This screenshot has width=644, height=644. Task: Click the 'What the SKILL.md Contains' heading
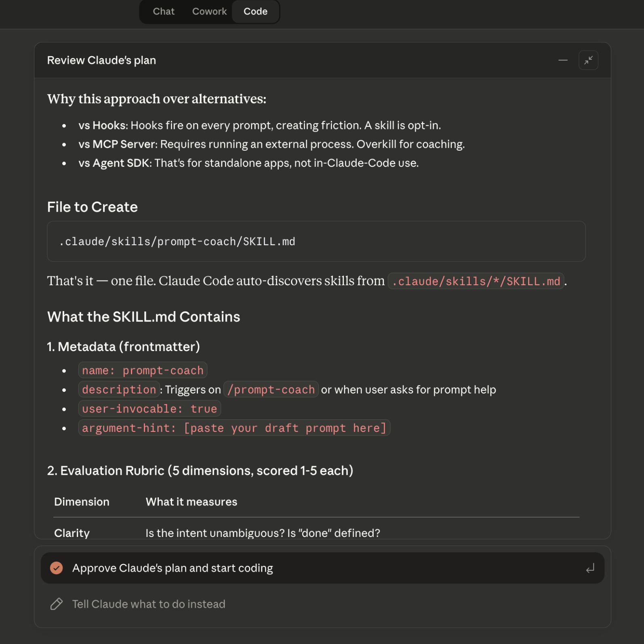(144, 317)
